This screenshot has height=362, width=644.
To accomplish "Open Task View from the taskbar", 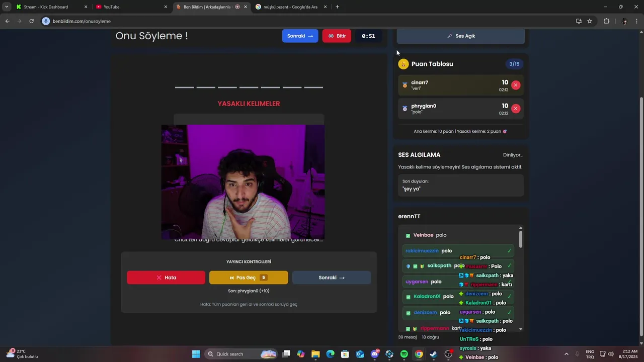I will click(x=286, y=354).
